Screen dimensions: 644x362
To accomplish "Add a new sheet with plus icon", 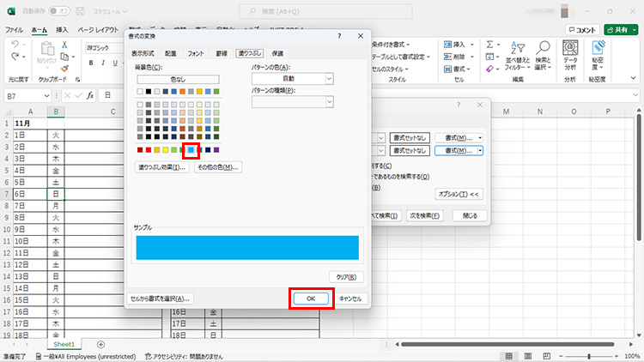I will click(x=100, y=344).
